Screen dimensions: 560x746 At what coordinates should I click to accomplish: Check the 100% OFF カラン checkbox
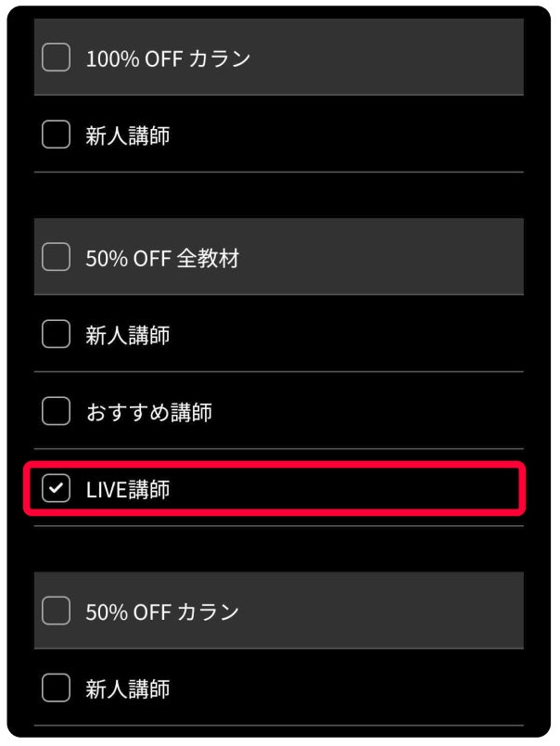coord(57,58)
